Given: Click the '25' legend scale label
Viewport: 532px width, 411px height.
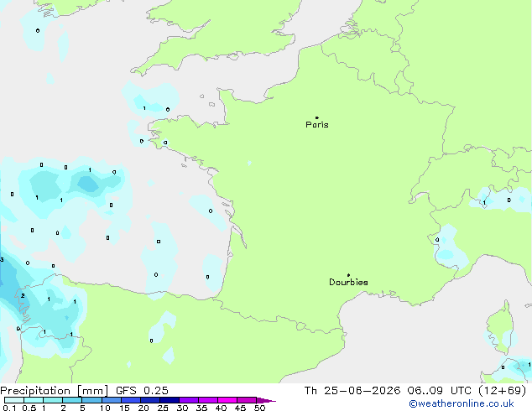Looking at the screenshot, I should click(x=163, y=408).
